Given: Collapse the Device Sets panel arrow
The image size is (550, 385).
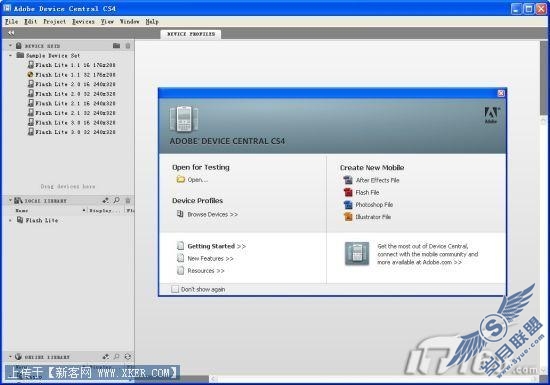Looking at the screenshot, I should pyautogui.click(x=10, y=46).
